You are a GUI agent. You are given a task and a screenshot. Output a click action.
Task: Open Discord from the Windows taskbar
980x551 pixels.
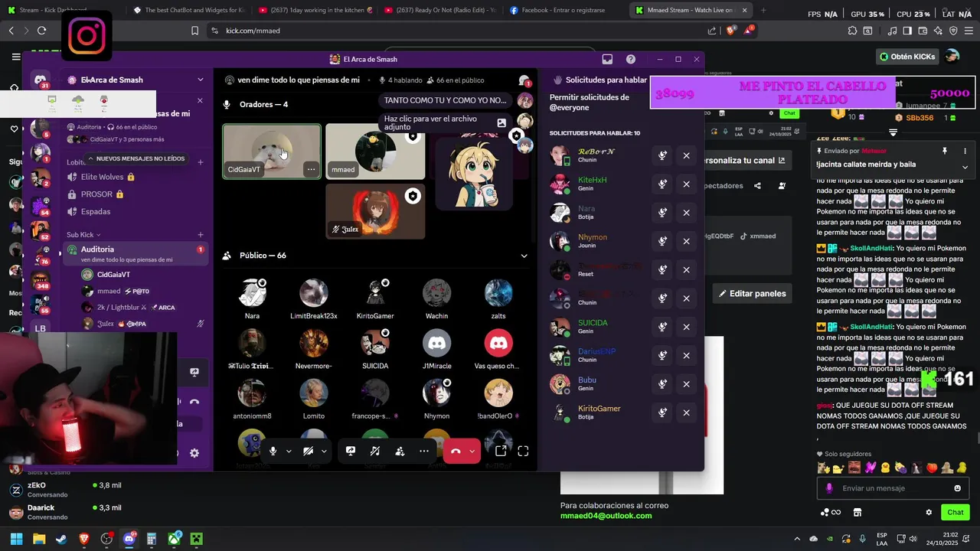point(129,539)
